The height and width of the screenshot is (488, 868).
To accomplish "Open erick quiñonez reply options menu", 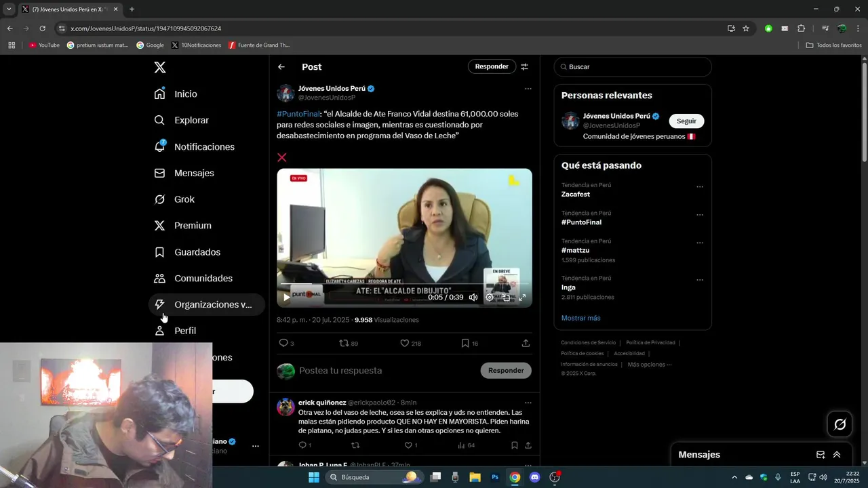I will pyautogui.click(x=528, y=403).
